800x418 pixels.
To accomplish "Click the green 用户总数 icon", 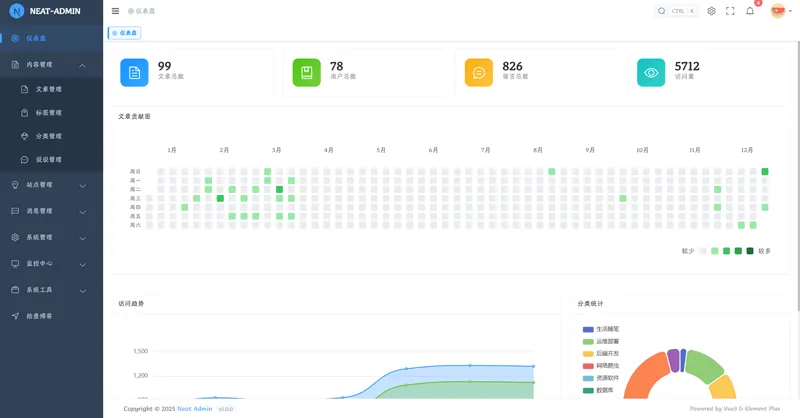I will (306, 72).
